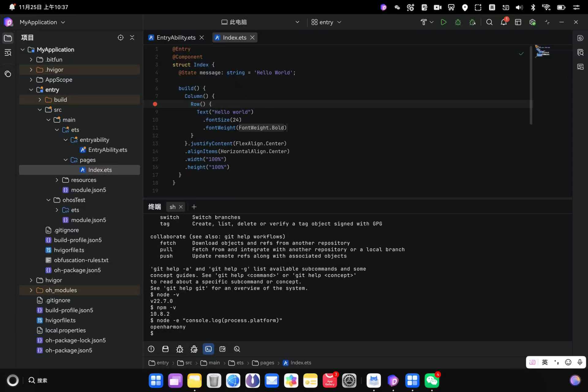Toggle the red breakpoint on Row() line
The image size is (588, 392).
click(155, 104)
